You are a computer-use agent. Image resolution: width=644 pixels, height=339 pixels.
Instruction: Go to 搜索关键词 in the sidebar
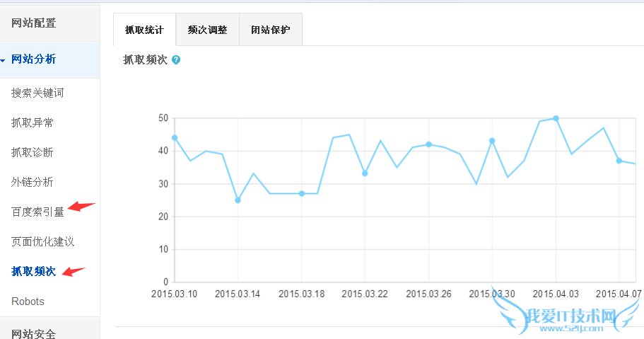click(x=37, y=93)
